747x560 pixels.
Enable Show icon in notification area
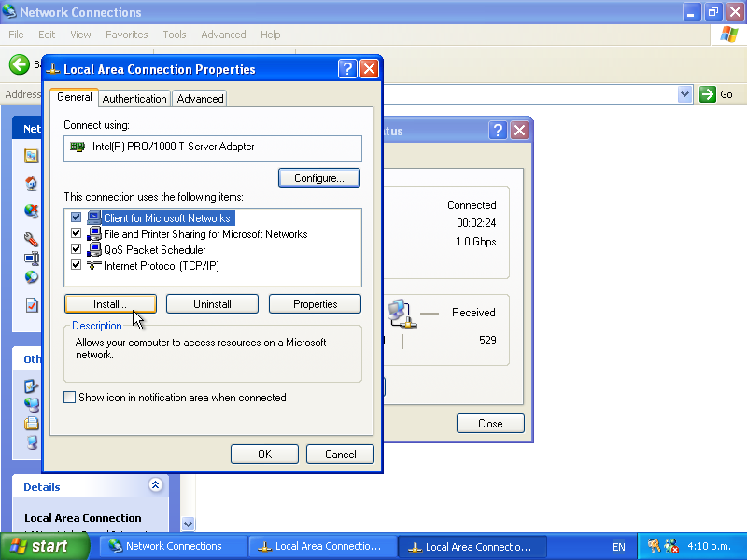[69, 398]
